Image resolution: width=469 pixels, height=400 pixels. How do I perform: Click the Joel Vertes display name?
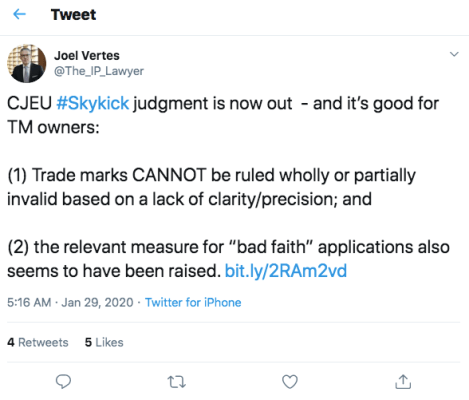(x=87, y=55)
